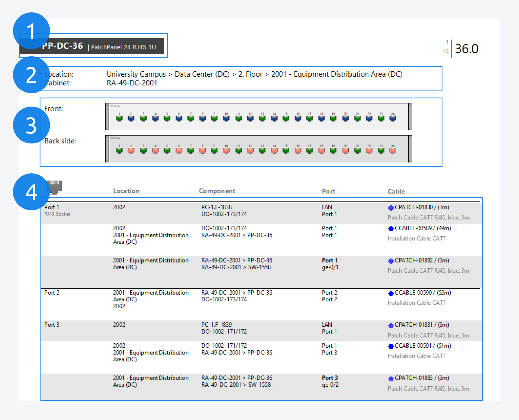Toggle the red occupancy marker at back port 8
This screenshot has height=420, width=519.
(x=203, y=150)
